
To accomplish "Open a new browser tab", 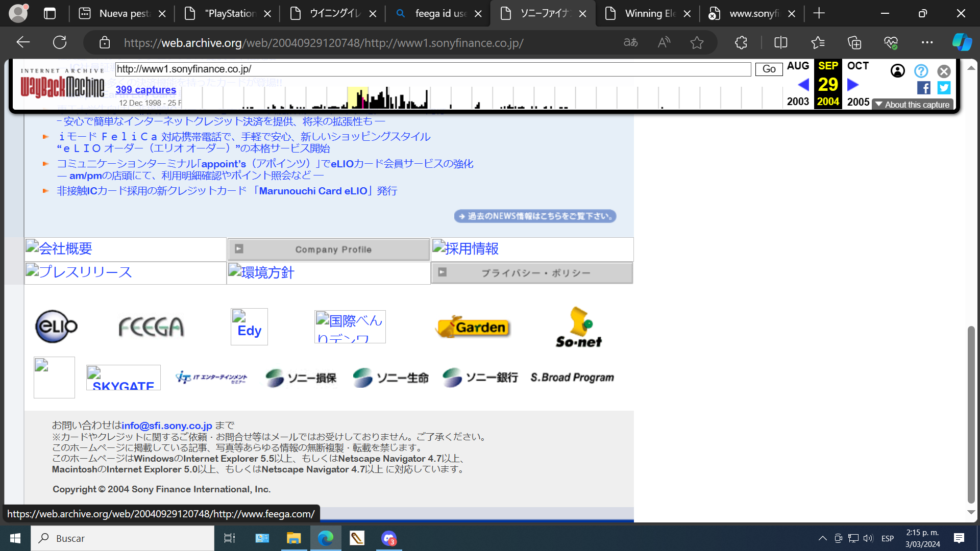I will 819,13.
